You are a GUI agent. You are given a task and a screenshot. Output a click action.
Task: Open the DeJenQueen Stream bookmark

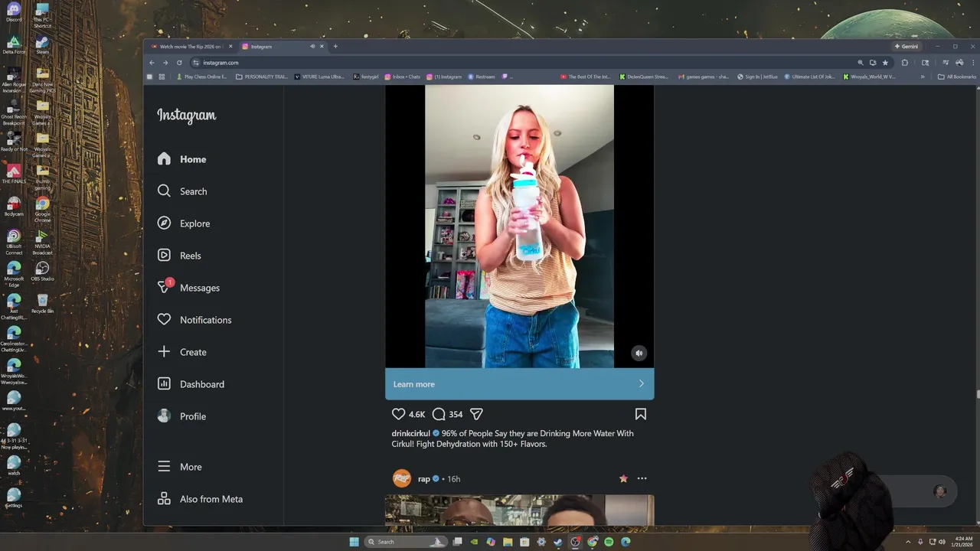pos(644,77)
